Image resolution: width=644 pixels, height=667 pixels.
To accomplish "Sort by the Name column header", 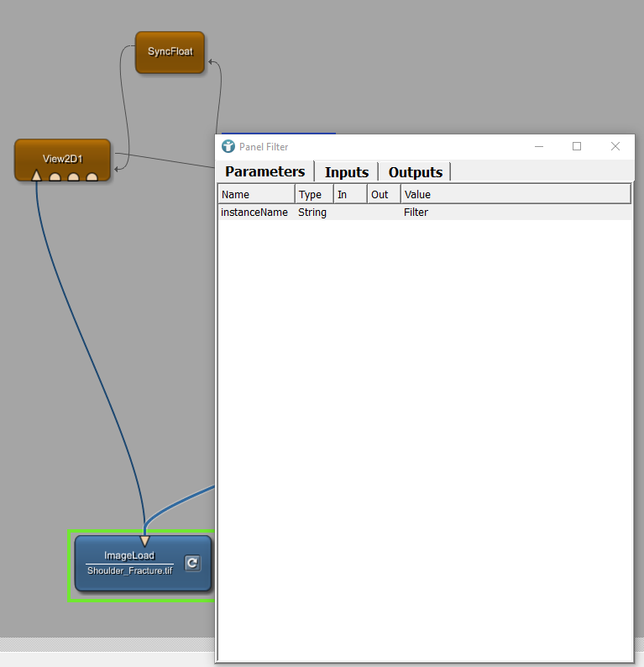I will [256, 194].
